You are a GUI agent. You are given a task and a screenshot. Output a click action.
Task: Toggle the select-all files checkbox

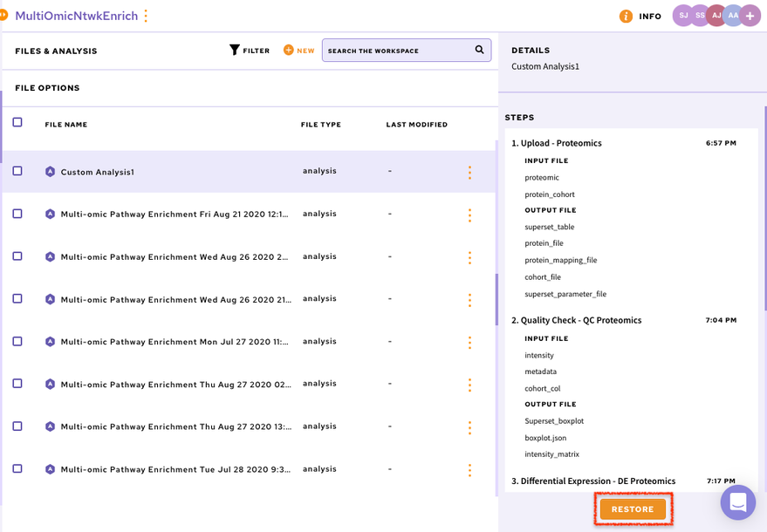(x=17, y=122)
